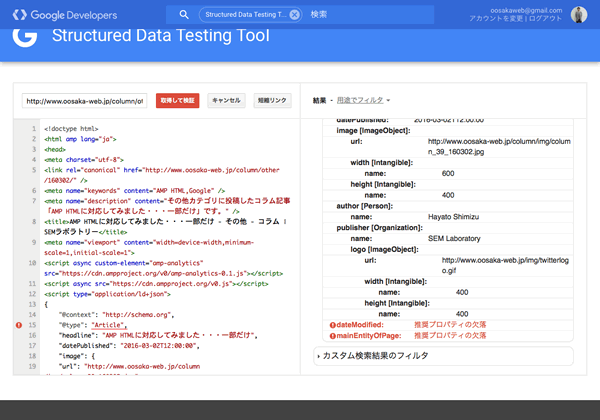Click the Google G logo
The image size is (600, 420).
tap(25, 36)
